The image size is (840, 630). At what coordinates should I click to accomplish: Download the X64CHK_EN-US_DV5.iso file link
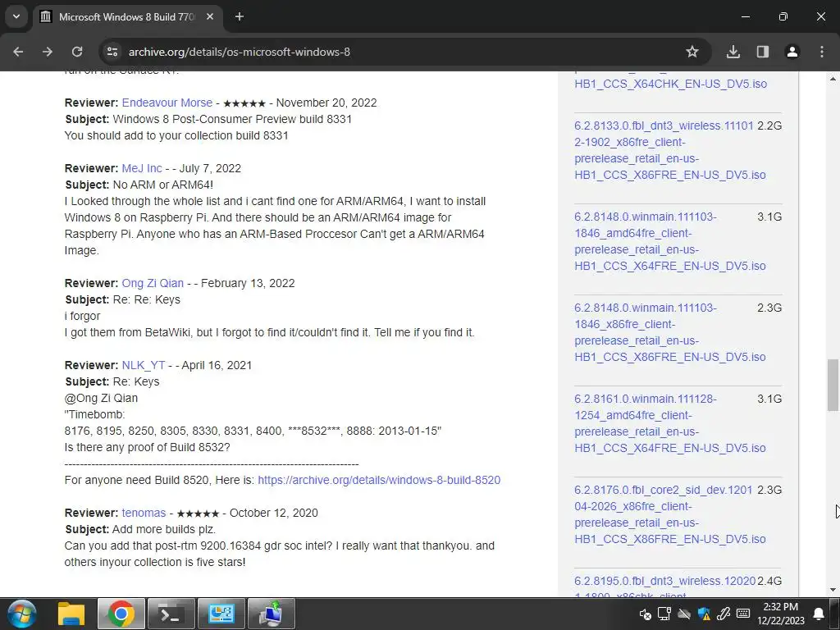[x=671, y=84]
